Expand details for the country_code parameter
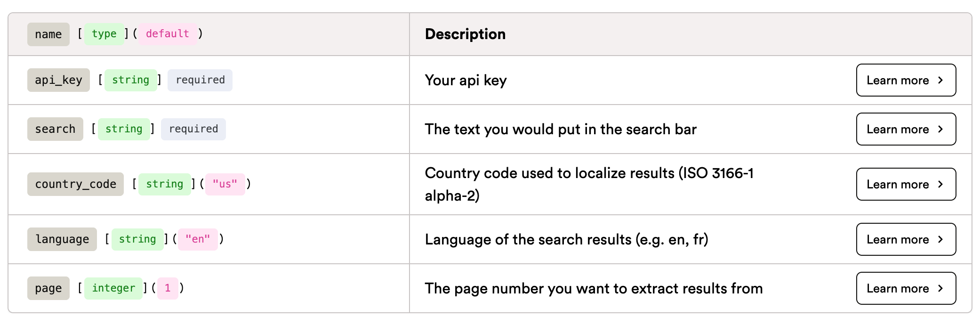Screen dimensions: 980x325 [x=906, y=184]
